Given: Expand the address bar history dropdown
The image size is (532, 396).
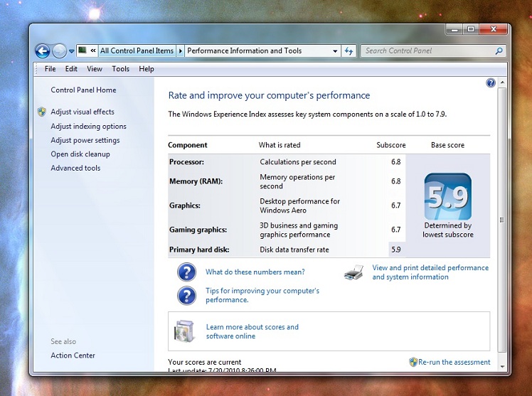Looking at the screenshot, I should tap(335, 51).
